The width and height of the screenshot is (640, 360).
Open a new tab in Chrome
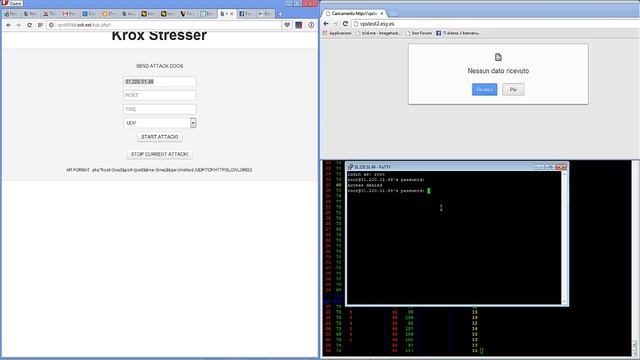pos(392,14)
